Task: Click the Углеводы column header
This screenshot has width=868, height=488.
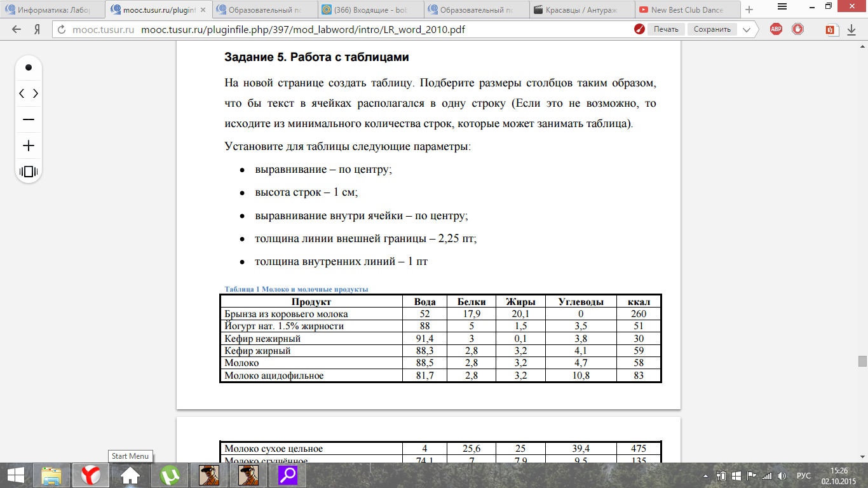Action: 581,302
